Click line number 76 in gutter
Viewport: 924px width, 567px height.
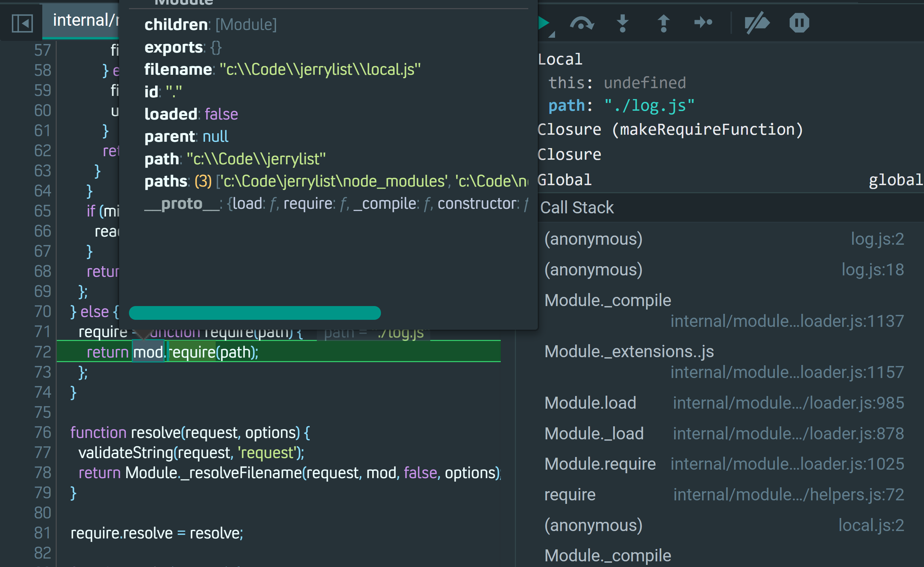pyautogui.click(x=42, y=433)
